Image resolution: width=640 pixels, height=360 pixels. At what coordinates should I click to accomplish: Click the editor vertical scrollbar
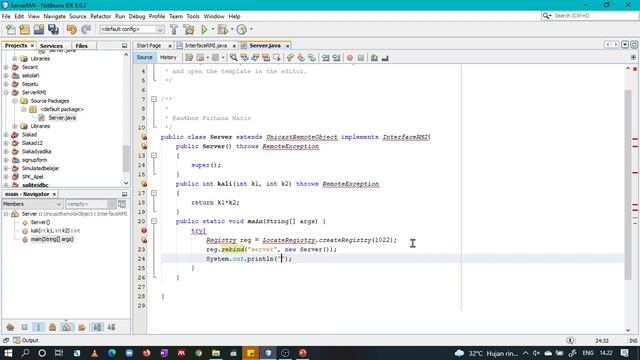click(628, 184)
